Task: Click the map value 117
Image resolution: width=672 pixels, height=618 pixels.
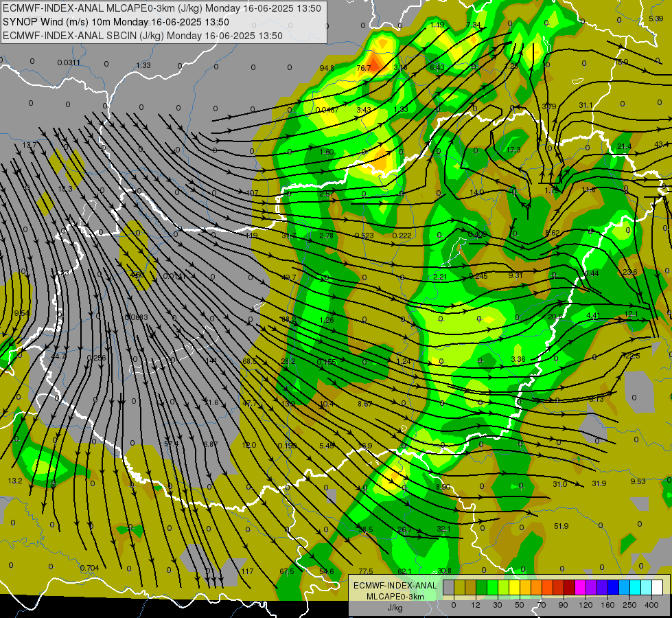Action: point(247,571)
